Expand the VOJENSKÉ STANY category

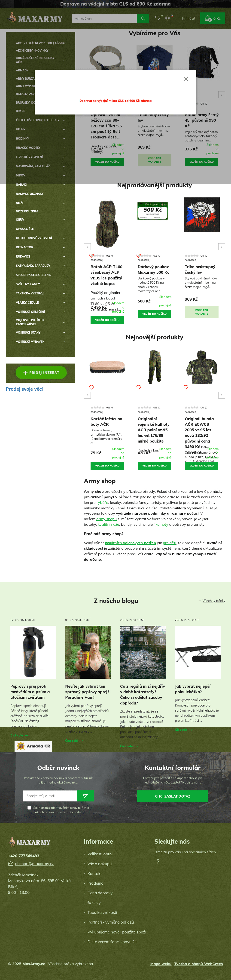[x=64, y=332]
